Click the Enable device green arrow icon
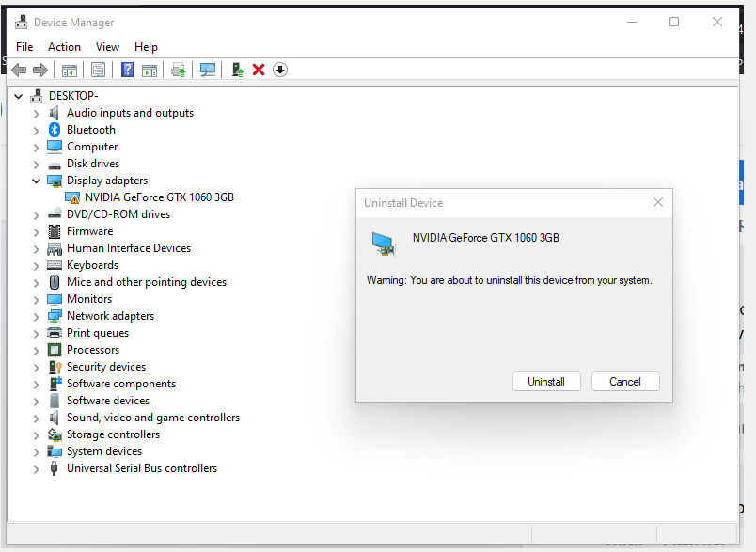The width and height of the screenshot is (756, 552). pos(238,70)
